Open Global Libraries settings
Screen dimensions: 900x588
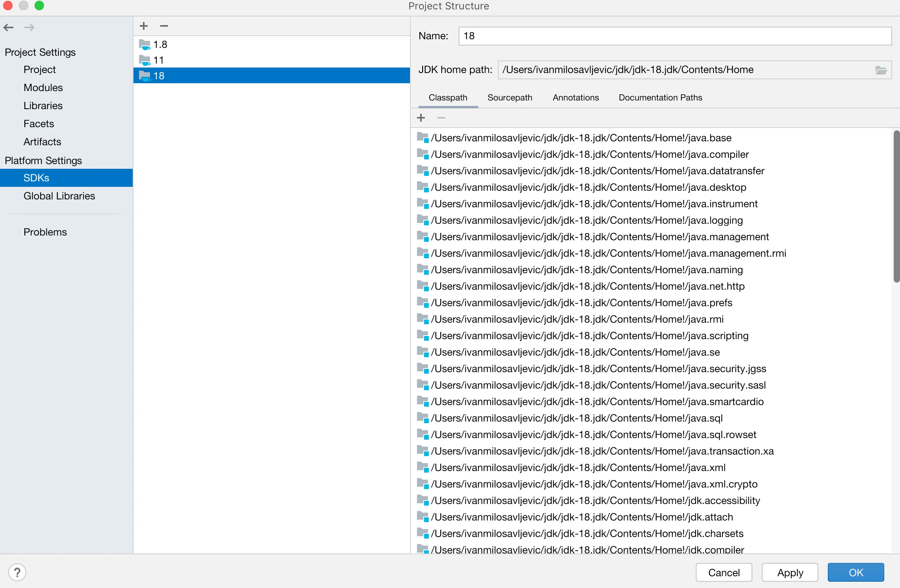click(66, 196)
